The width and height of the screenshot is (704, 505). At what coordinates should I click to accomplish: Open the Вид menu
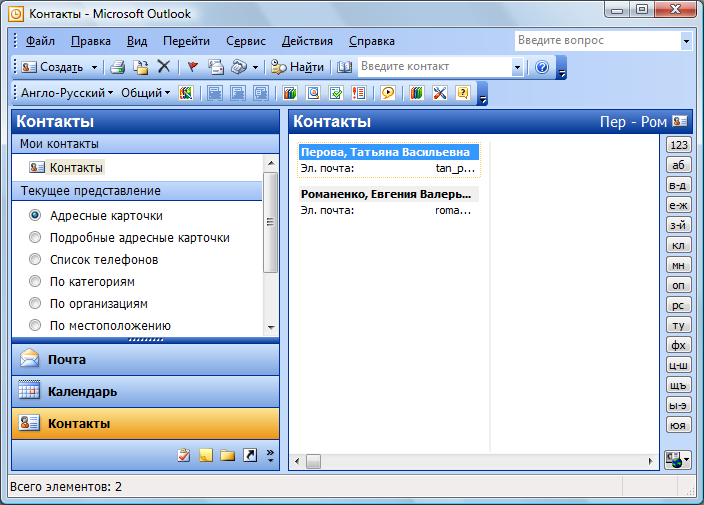point(136,41)
